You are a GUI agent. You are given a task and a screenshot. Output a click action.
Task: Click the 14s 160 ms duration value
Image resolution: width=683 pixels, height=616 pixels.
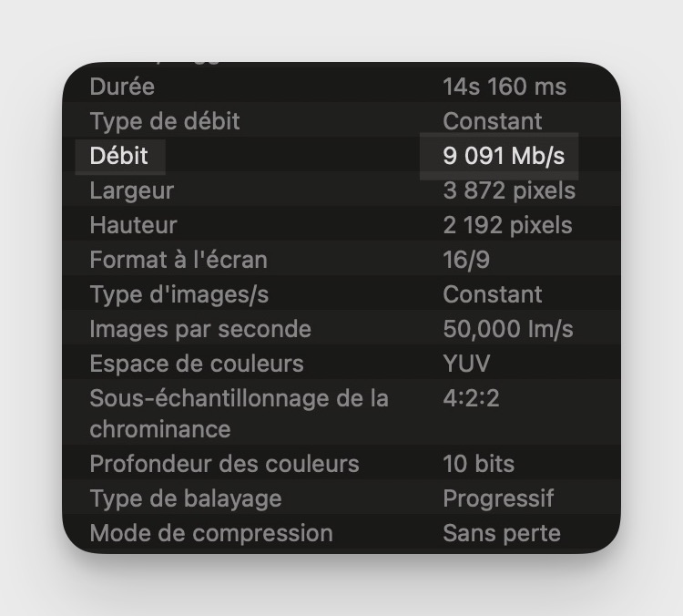click(505, 87)
